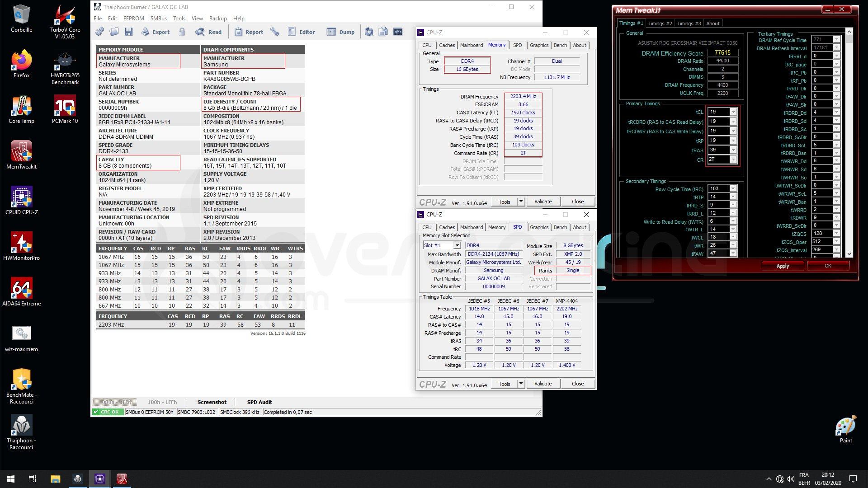Expand Tools dropdown arrow in upper CPU-Z
868x488 pixels.
click(521, 202)
